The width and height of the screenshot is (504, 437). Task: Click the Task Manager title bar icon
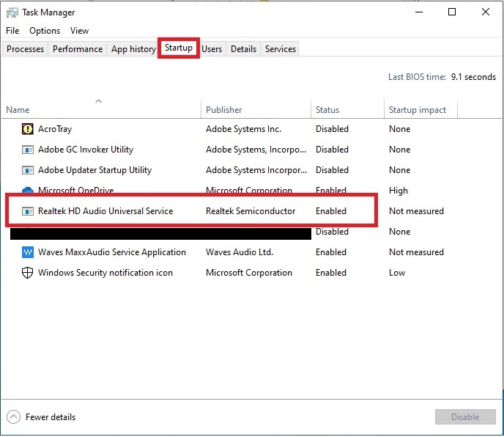click(x=12, y=12)
